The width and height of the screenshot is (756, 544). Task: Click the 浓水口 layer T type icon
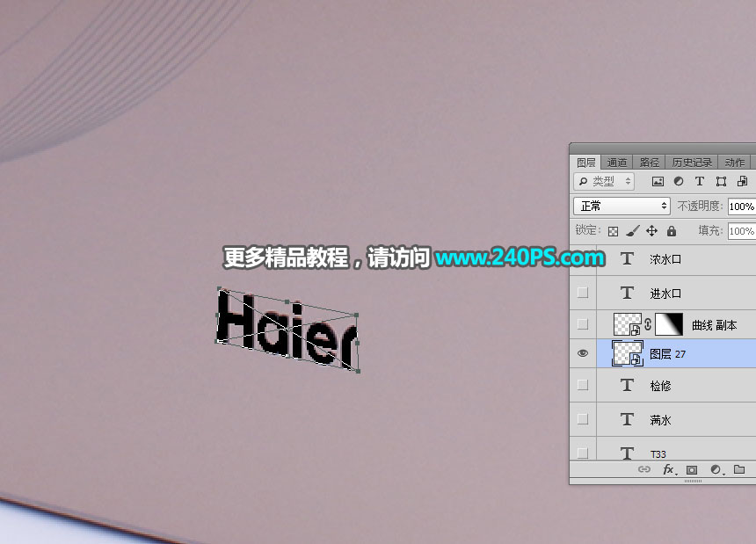(x=627, y=258)
